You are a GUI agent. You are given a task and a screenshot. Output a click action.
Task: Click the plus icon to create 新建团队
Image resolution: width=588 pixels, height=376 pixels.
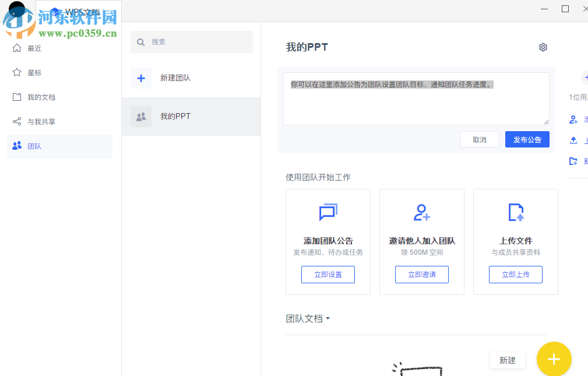[x=140, y=78]
